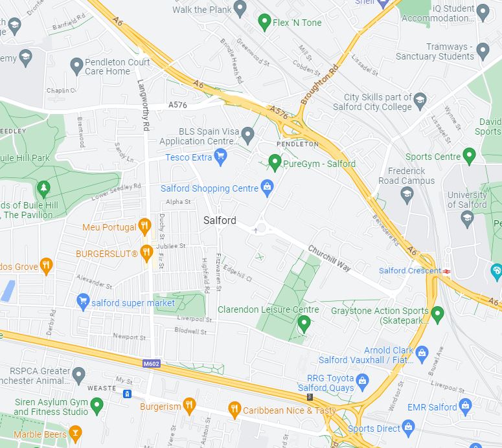
Task: Select the Buile Hill Park tree marker
Action: [43, 189]
